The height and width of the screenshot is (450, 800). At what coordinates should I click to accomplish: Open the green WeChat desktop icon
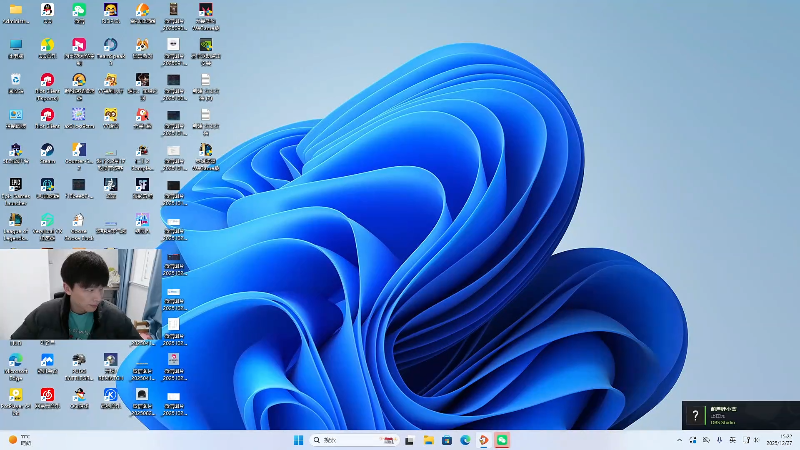79,10
